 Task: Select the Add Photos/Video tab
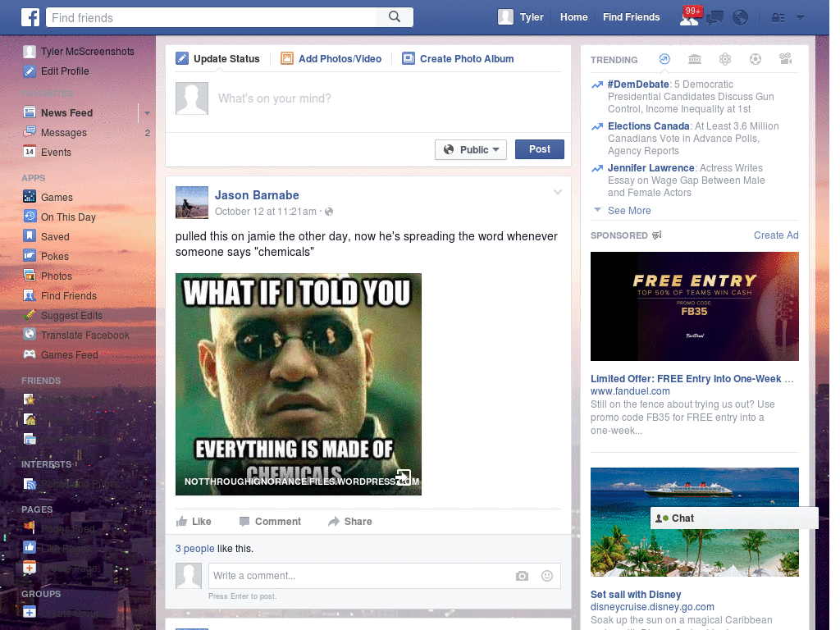[331, 58]
